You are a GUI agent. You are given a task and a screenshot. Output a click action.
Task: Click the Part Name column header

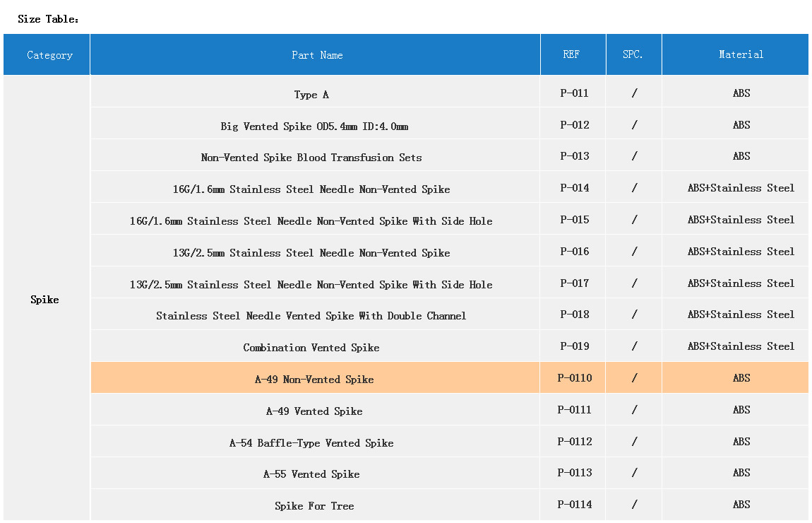(x=317, y=55)
